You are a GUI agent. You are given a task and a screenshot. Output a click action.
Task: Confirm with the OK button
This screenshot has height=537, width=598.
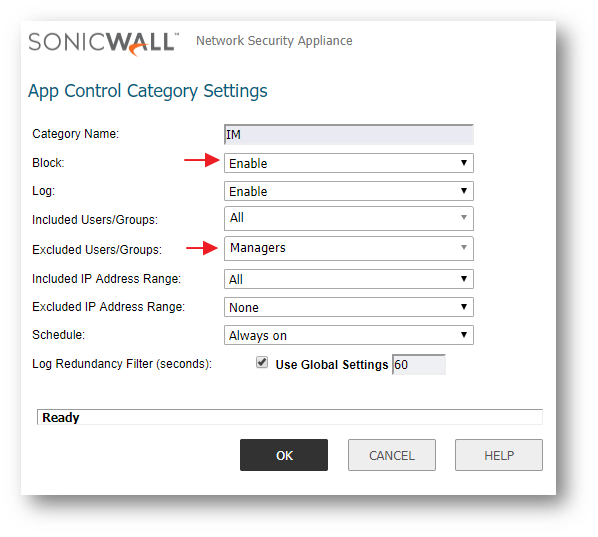click(x=284, y=455)
